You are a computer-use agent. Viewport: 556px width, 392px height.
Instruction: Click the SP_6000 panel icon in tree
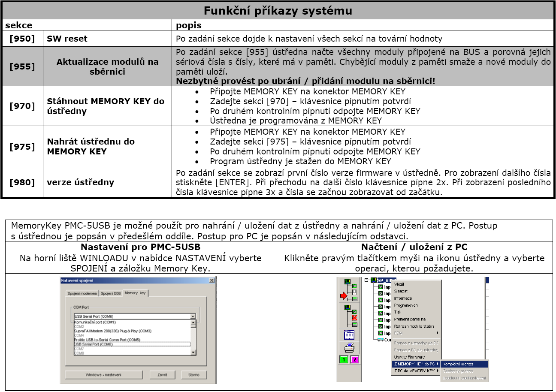point(374,280)
